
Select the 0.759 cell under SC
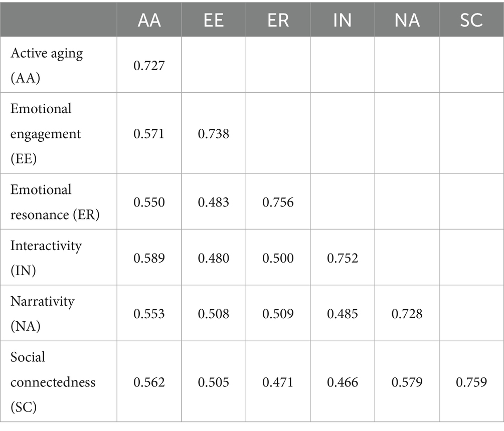pos(471,382)
